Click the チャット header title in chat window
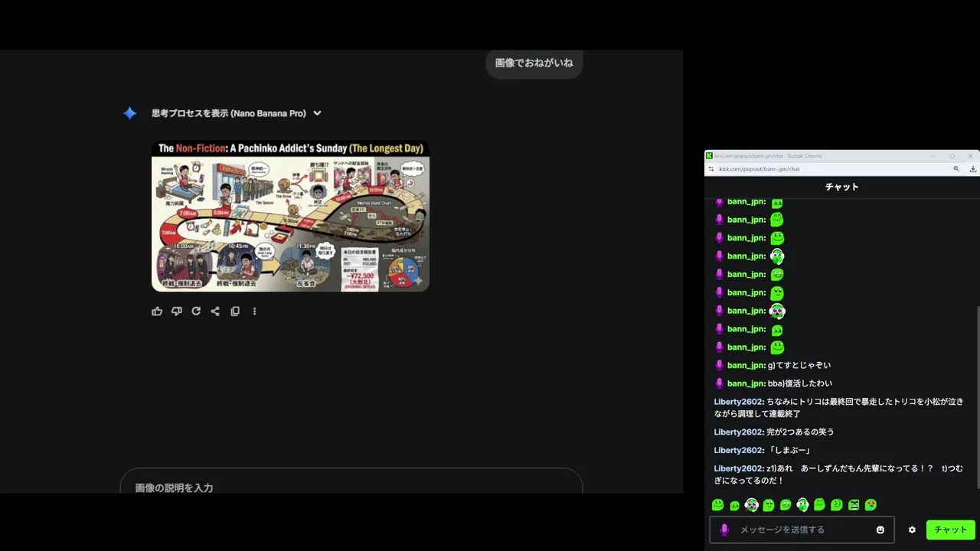The image size is (980, 551). [x=842, y=187]
